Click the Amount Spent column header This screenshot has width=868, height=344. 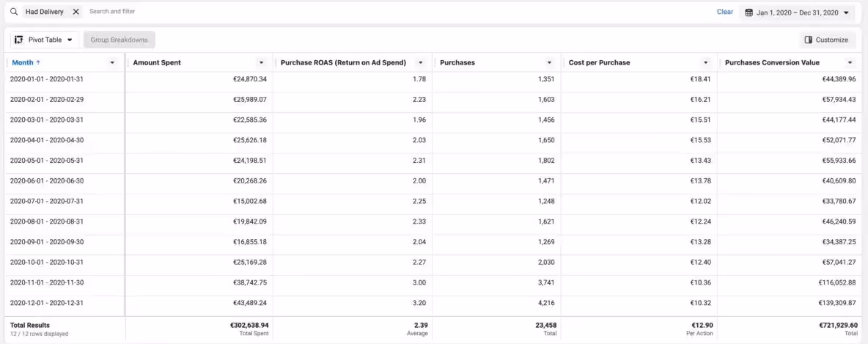click(157, 62)
